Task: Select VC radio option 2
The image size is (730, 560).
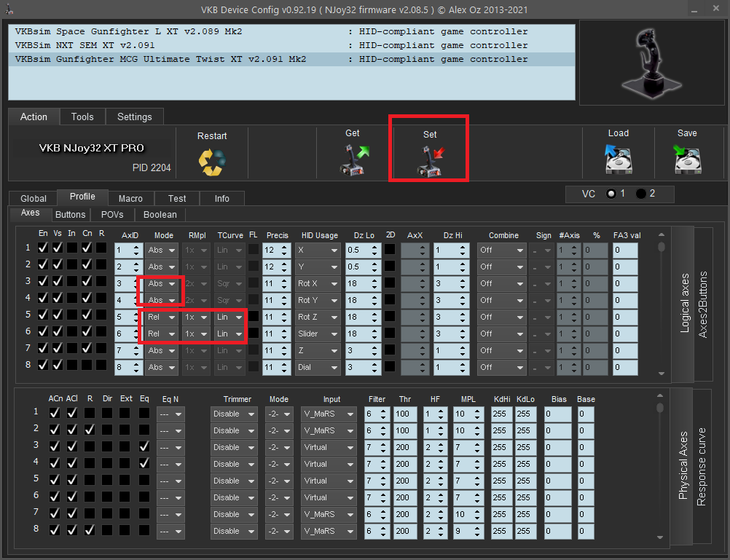Action: pos(641,194)
